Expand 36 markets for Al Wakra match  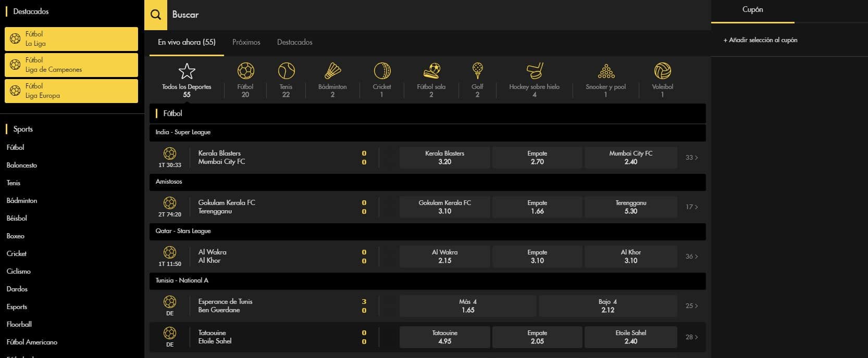click(x=691, y=257)
